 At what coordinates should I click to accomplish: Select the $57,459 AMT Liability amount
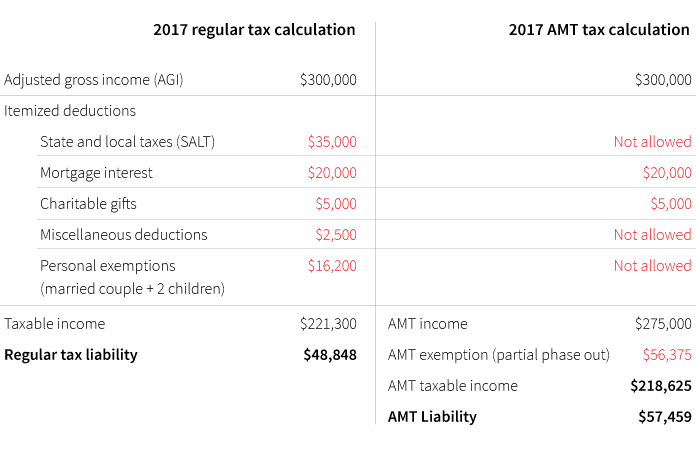click(664, 417)
